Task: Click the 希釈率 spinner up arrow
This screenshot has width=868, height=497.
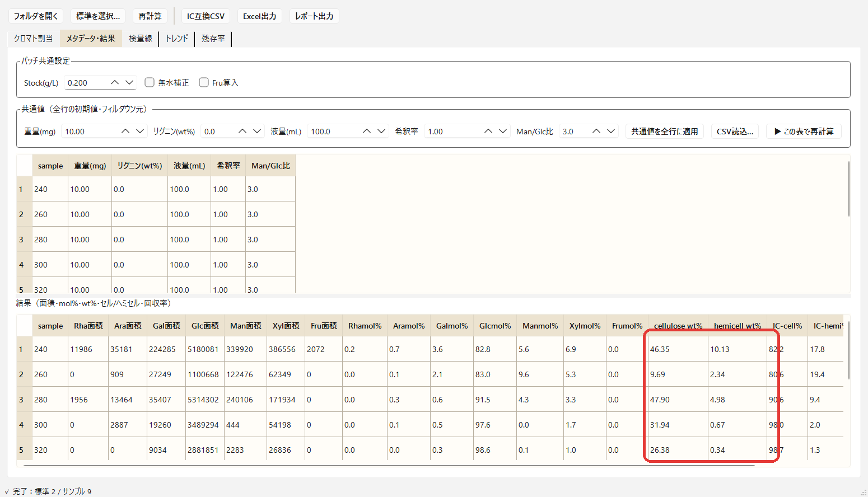Action: point(488,131)
